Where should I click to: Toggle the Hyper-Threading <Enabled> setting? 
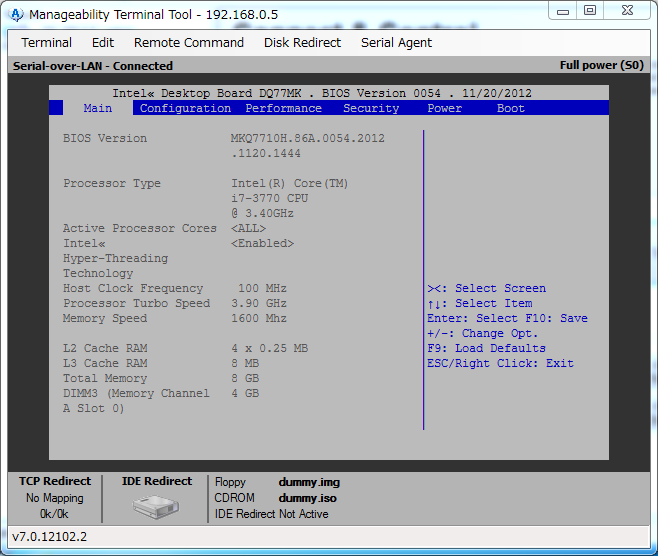click(x=263, y=243)
